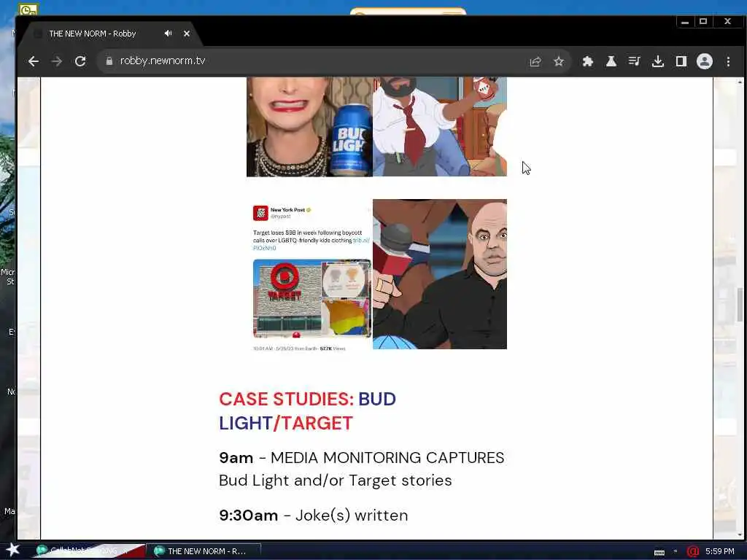
Task: View site info via the lock icon
Action: [x=109, y=61]
